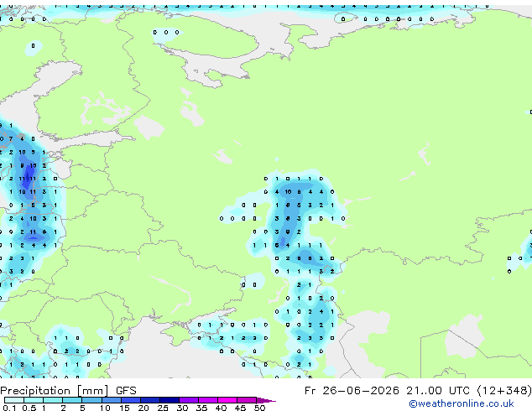Viewport: 532px width, 411px height.
Task: Click the legend label '35'
Action: point(201,408)
